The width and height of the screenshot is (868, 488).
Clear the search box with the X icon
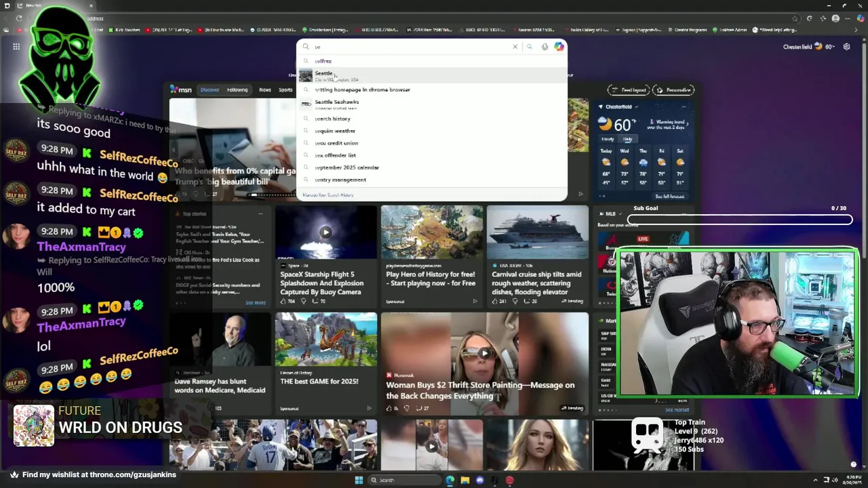(515, 47)
